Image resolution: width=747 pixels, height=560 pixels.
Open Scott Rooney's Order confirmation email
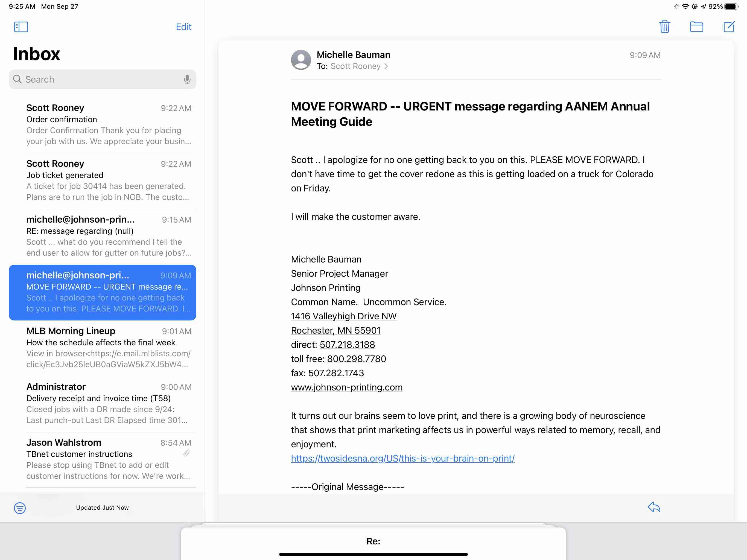point(108,125)
